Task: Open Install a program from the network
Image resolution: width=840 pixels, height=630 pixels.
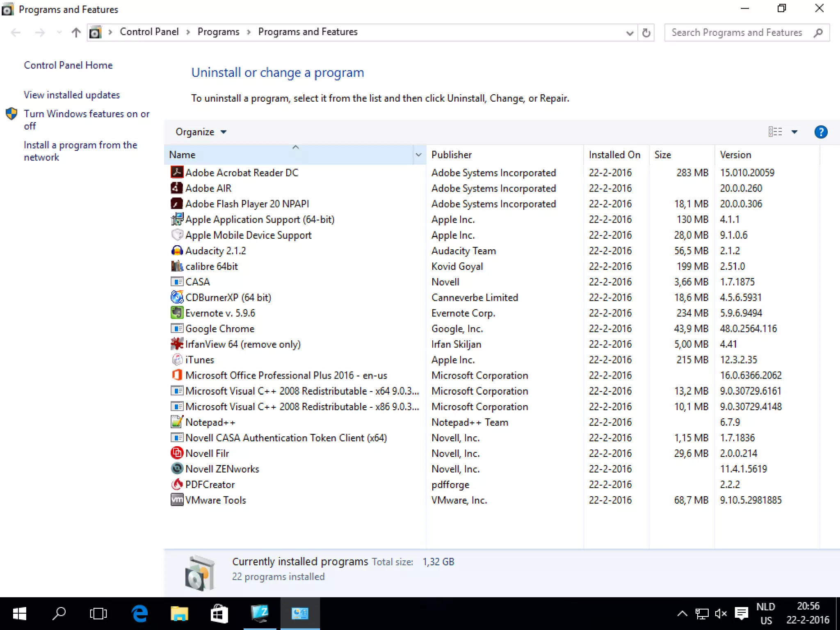Action: tap(80, 151)
